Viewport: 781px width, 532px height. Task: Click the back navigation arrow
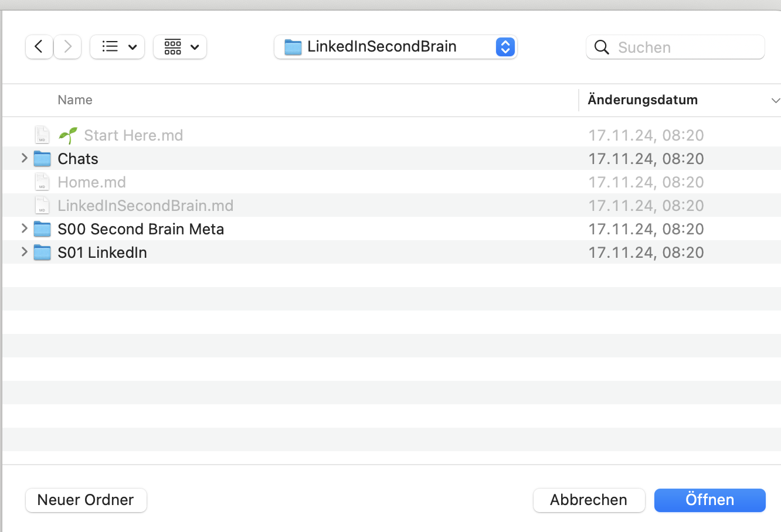tap(39, 47)
